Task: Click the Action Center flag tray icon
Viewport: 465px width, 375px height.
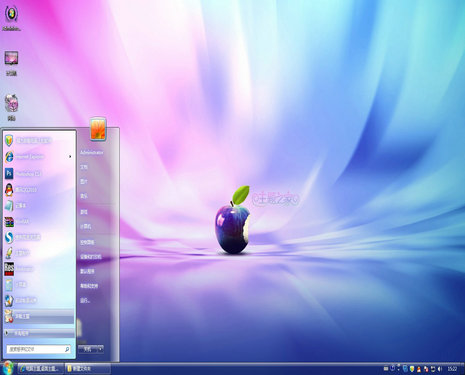Action: pyautogui.click(x=426, y=369)
